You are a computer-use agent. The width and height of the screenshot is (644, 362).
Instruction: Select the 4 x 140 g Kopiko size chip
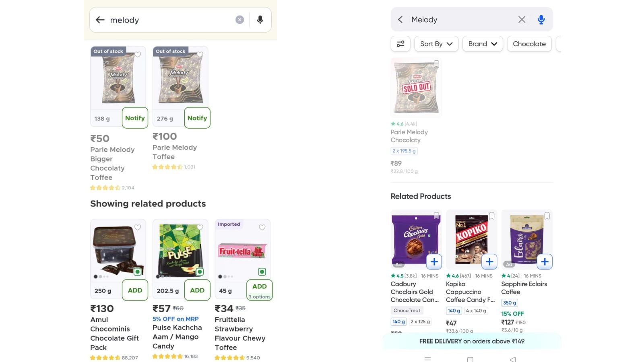476,311
